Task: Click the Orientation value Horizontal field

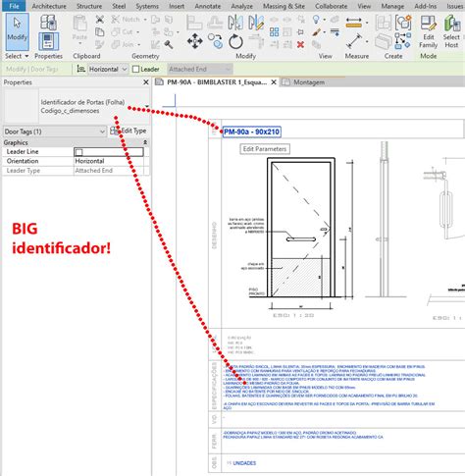Action: [x=109, y=161]
